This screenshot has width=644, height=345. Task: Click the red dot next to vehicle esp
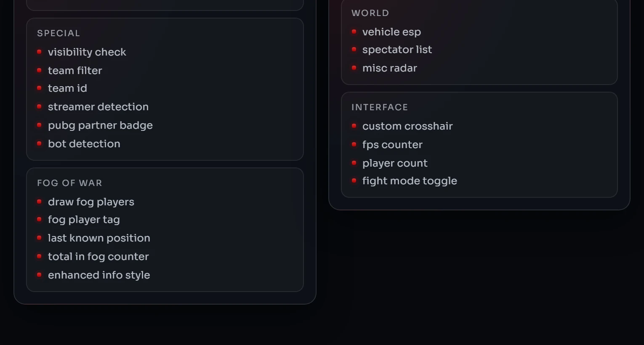354,32
